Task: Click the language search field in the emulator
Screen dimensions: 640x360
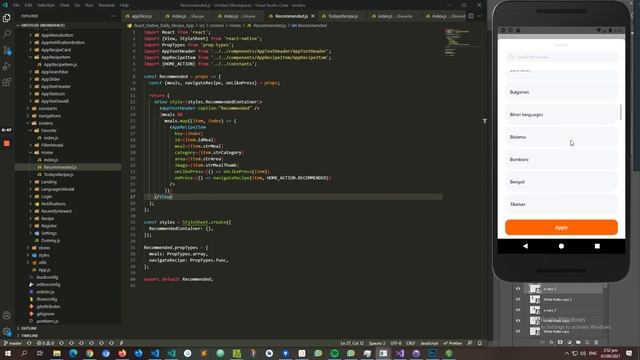Action: click(562, 57)
